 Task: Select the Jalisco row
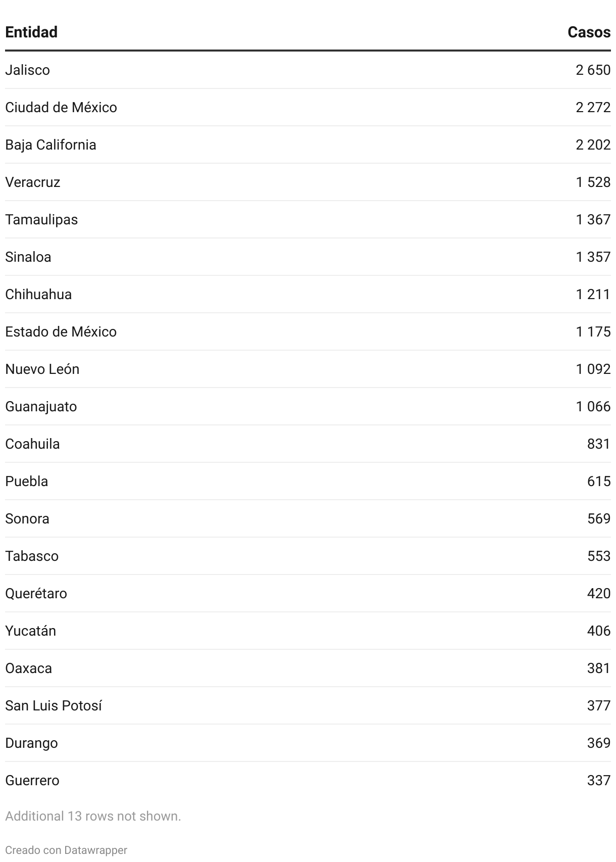308,70
